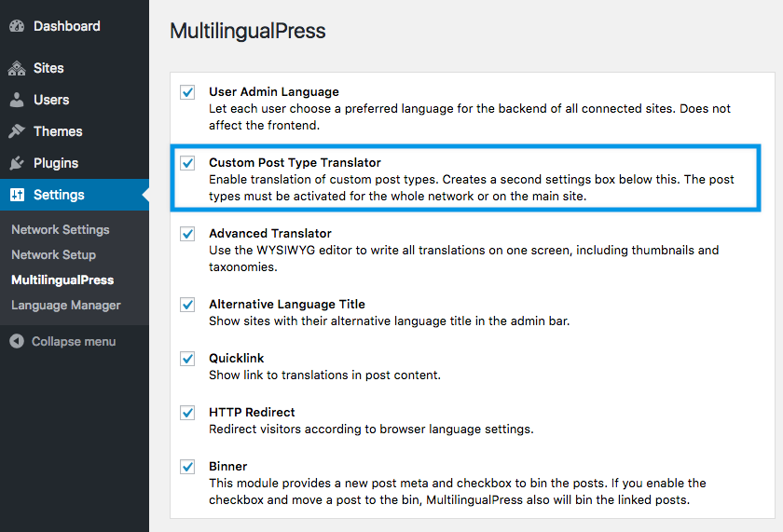Screen dimensions: 783x532
Task: Click the Alternative Language Title label
Action: click(287, 305)
